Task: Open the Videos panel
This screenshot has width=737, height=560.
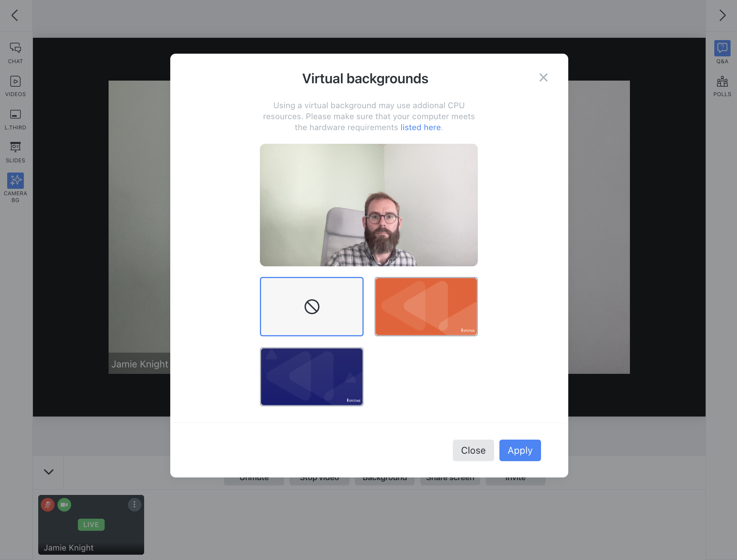Action: click(16, 86)
